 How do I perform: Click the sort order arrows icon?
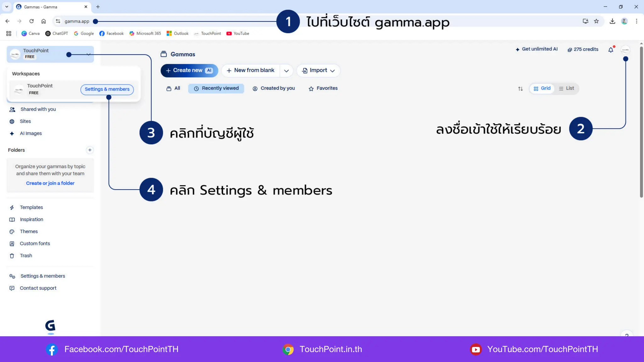click(x=520, y=89)
